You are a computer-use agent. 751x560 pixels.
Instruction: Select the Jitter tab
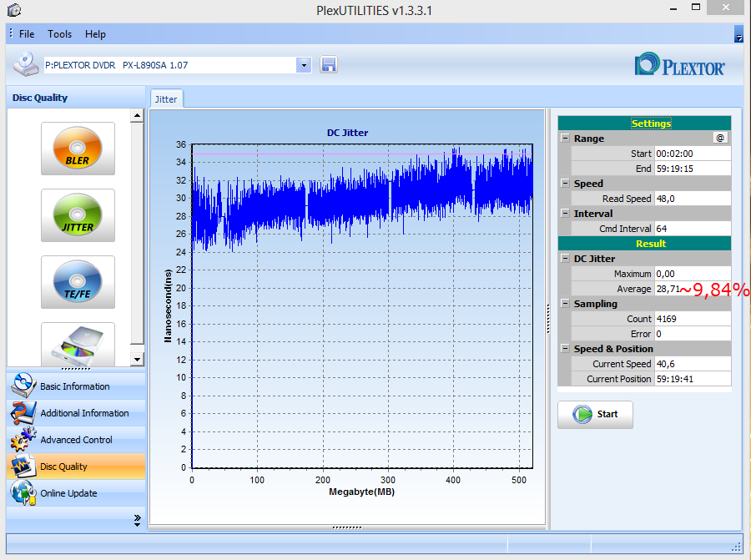166,99
